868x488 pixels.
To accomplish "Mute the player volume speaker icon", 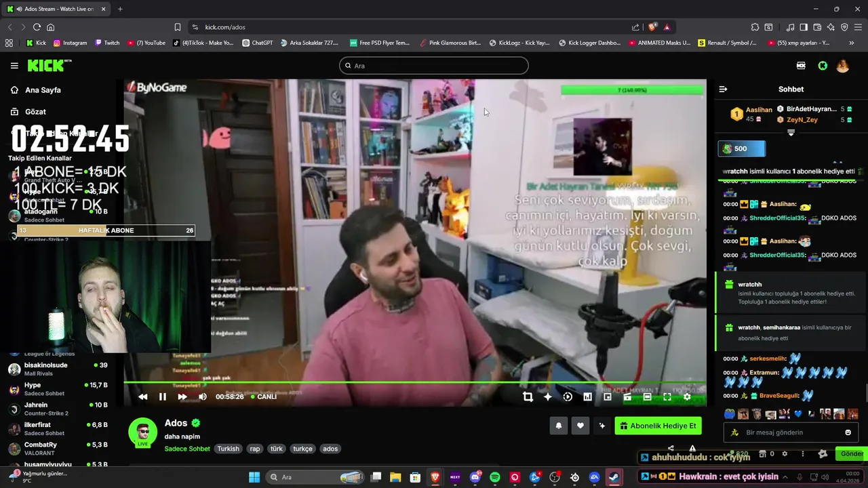I will pyautogui.click(x=202, y=396).
